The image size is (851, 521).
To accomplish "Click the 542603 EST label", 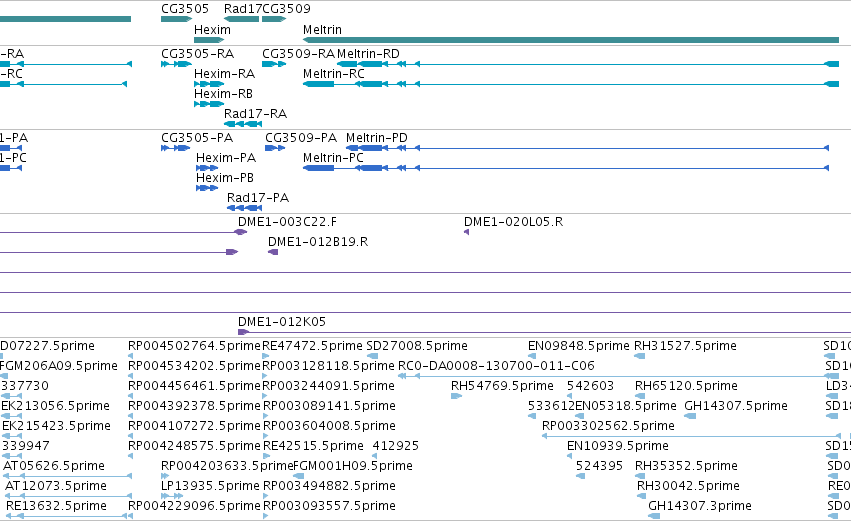I will (590, 386).
